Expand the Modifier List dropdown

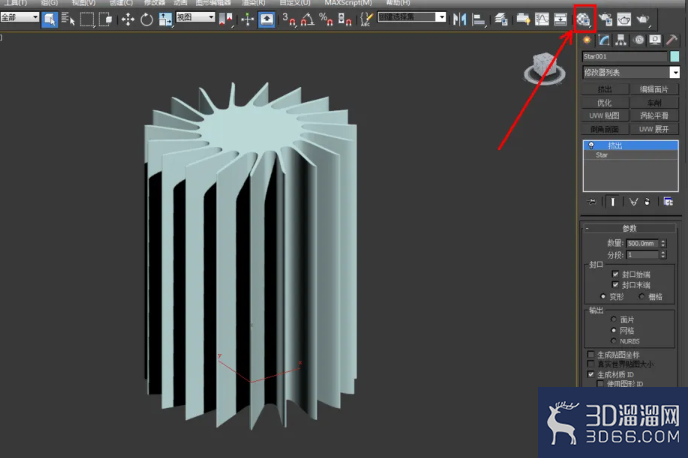point(631,72)
